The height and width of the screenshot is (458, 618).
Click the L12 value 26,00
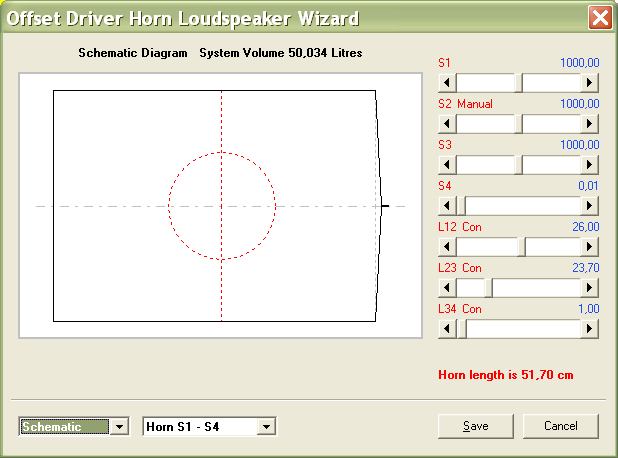586,227
